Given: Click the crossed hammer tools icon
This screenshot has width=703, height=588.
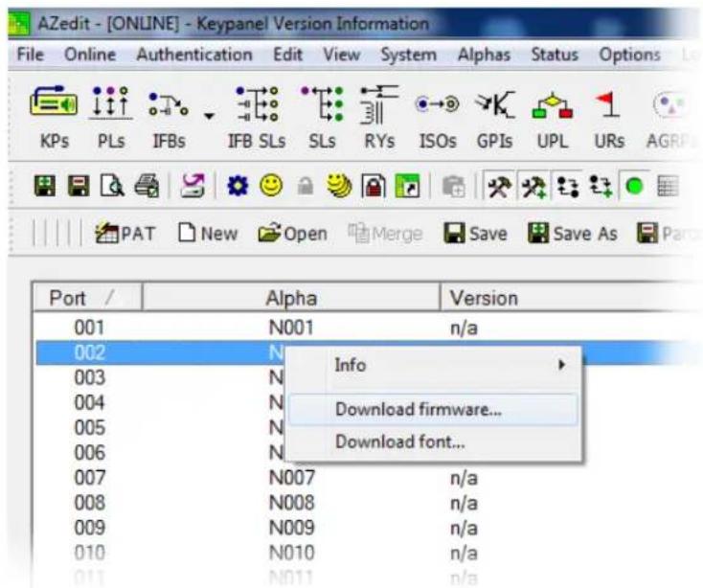Looking at the screenshot, I should pyautogui.click(x=500, y=186).
